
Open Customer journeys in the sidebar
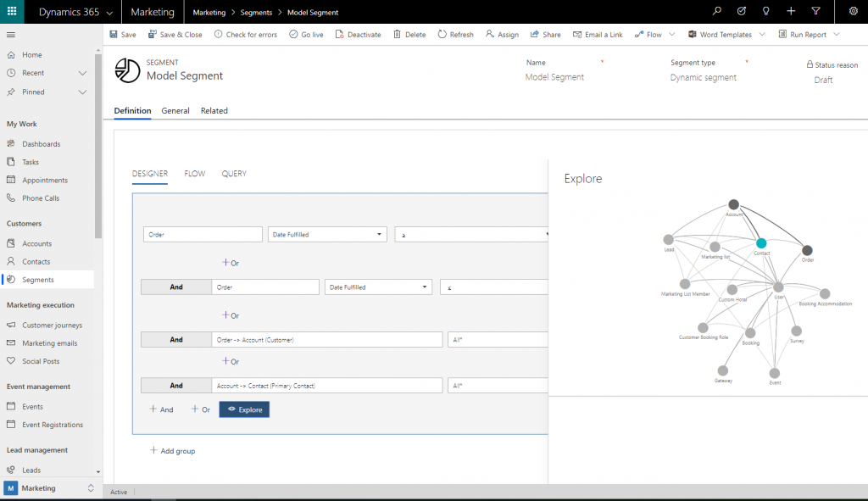(54, 325)
